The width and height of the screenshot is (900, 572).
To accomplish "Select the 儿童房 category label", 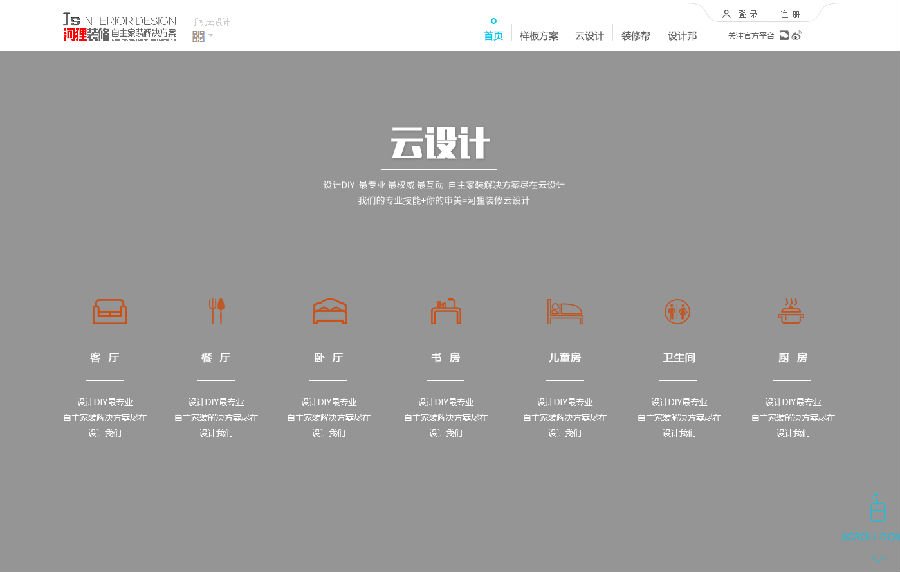I will 565,357.
